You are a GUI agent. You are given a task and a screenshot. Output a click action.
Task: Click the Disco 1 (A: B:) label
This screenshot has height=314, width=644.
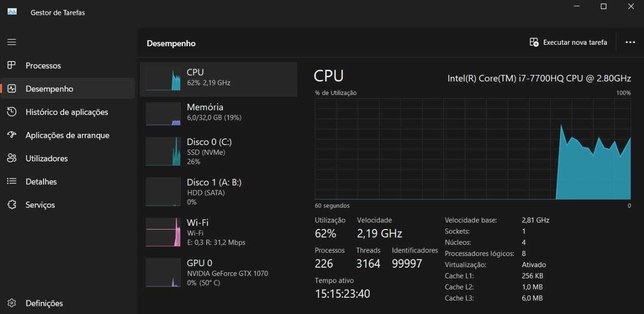[214, 182]
